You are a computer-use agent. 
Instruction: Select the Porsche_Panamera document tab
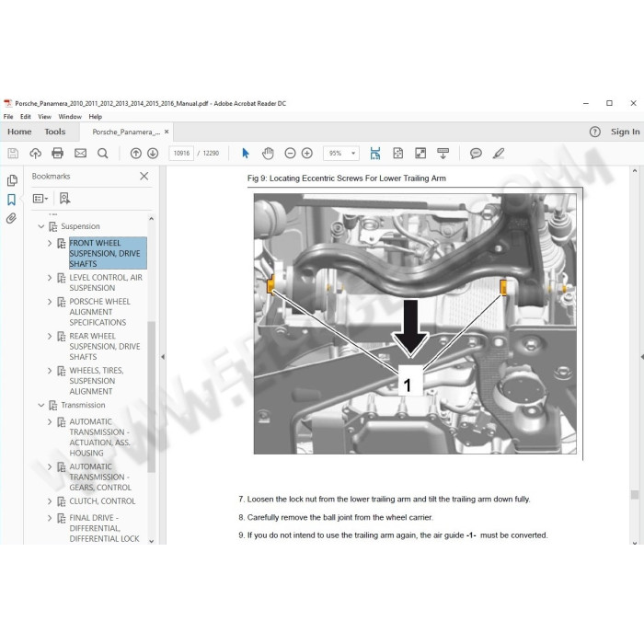(126, 132)
